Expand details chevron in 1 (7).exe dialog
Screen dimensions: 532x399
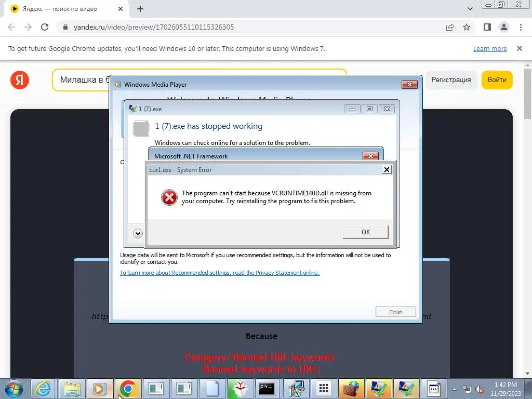pos(138,233)
